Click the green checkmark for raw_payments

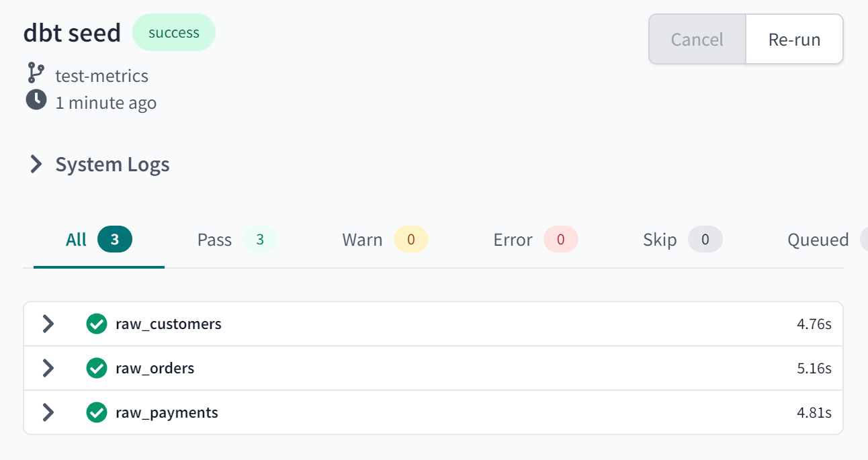pos(97,412)
